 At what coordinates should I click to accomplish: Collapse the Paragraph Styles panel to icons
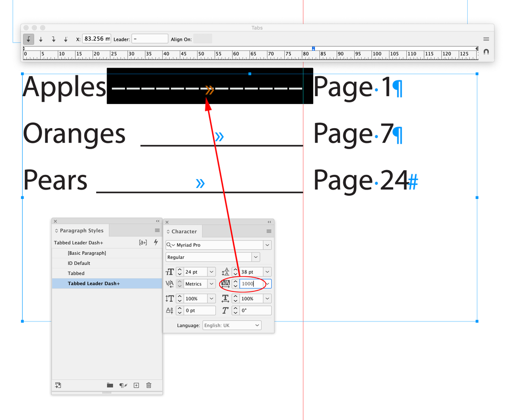pos(158,222)
